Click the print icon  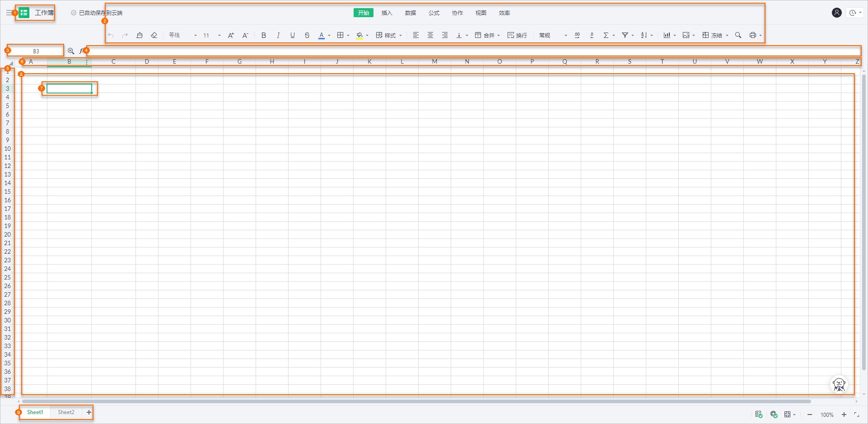coord(753,35)
